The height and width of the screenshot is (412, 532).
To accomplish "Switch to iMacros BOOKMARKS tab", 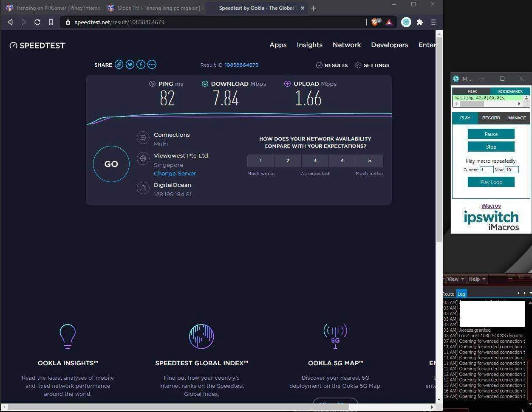I will click(x=510, y=91).
